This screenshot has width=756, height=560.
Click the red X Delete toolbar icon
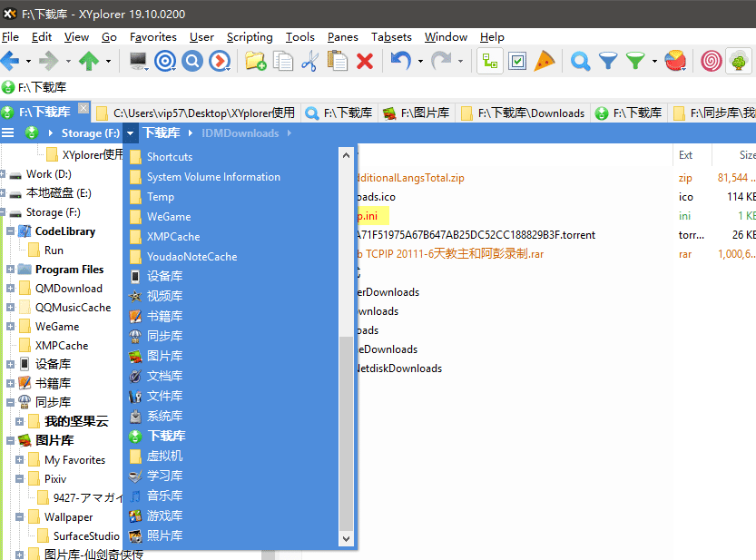(x=365, y=62)
